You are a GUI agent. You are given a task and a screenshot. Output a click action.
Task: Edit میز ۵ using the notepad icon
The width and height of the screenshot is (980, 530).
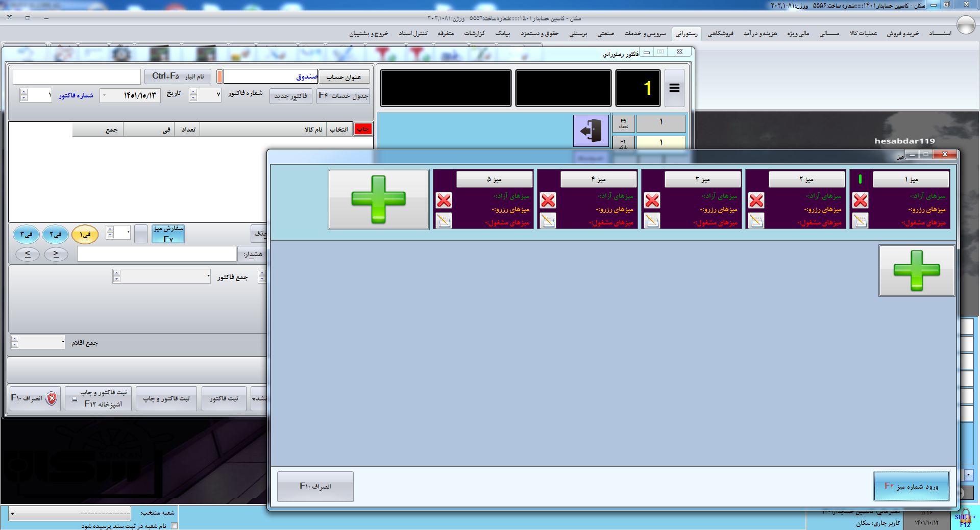(x=444, y=220)
